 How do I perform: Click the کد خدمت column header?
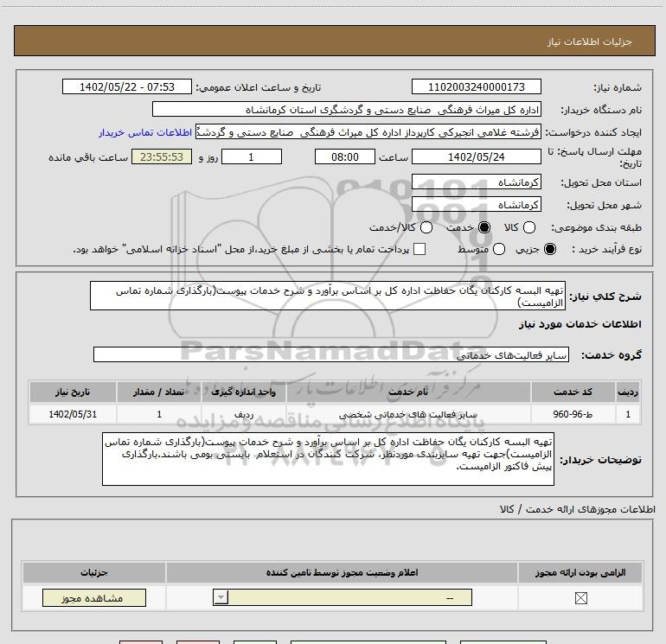(573, 392)
